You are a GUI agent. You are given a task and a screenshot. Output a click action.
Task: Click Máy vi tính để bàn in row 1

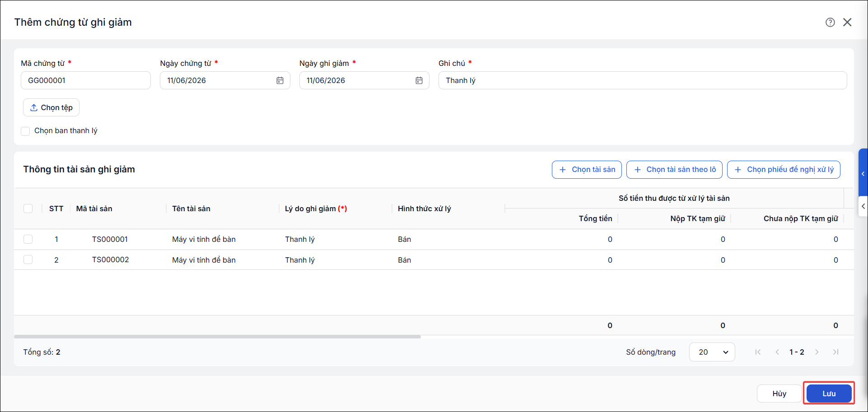(x=204, y=239)
